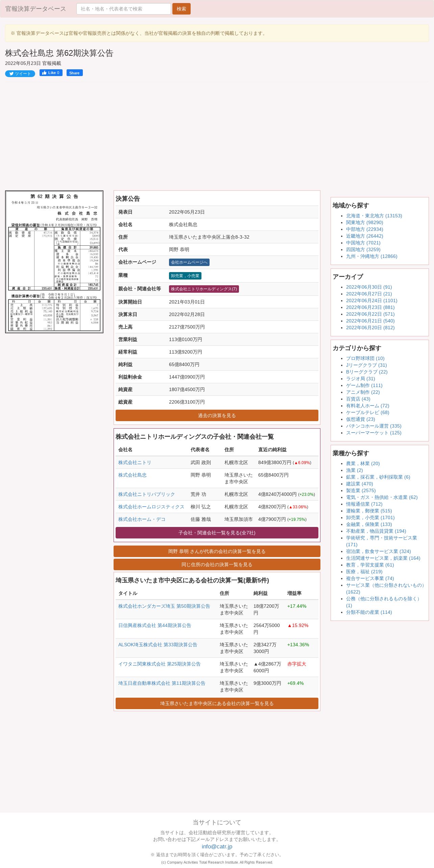This screenshot has height=868, width=434.
Task: Open archive 2022年06月24日 (1101)
Action: point(371,300)
